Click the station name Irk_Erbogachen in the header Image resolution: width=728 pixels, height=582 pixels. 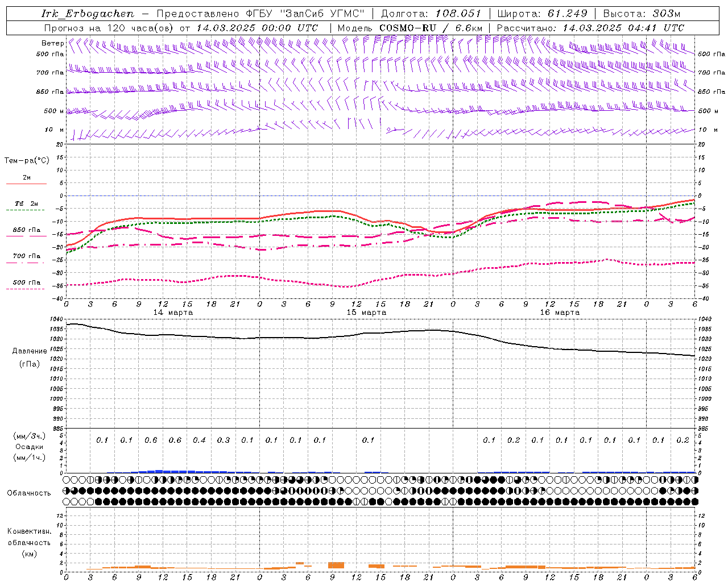88,14
